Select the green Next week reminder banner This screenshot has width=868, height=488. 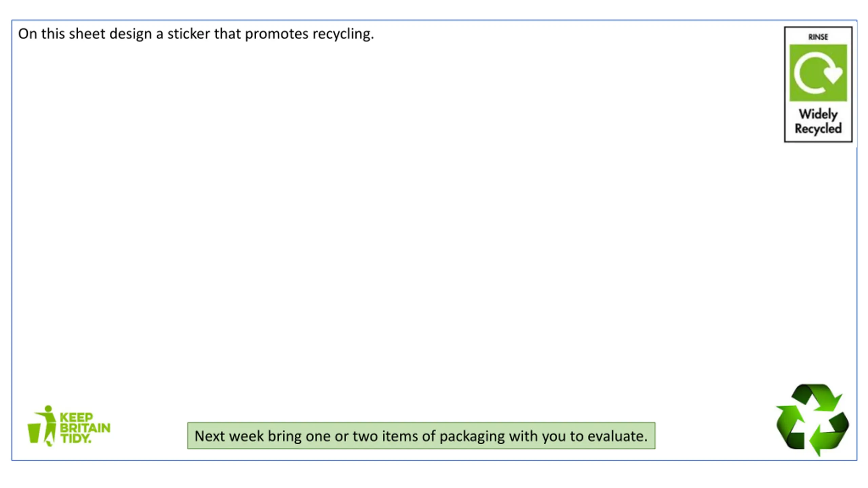coord(421,435)
